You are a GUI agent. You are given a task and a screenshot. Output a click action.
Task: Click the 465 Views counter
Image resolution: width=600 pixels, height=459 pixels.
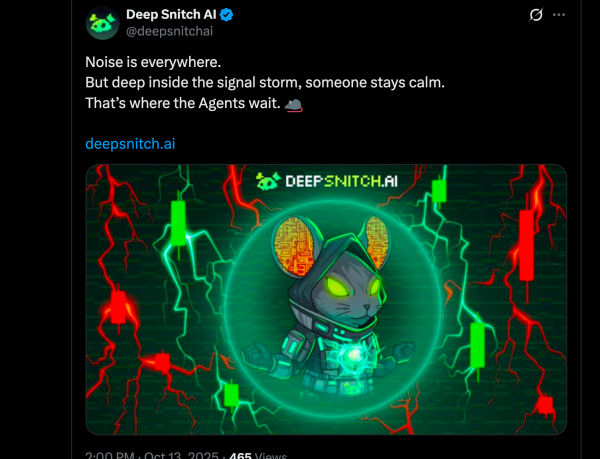click(258, 455)
